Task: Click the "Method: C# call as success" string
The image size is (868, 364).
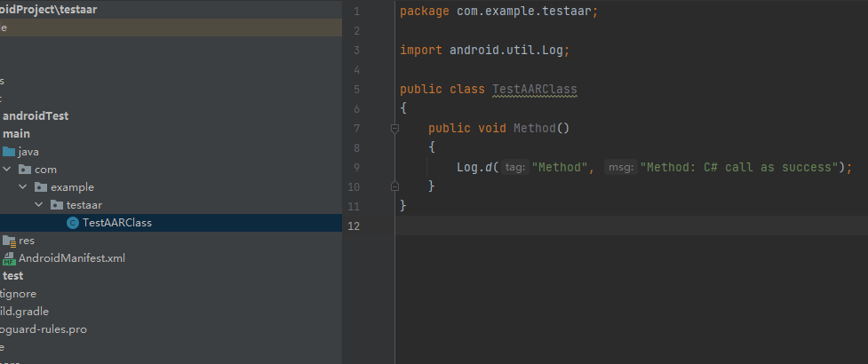Action: [x=739, y=167]
